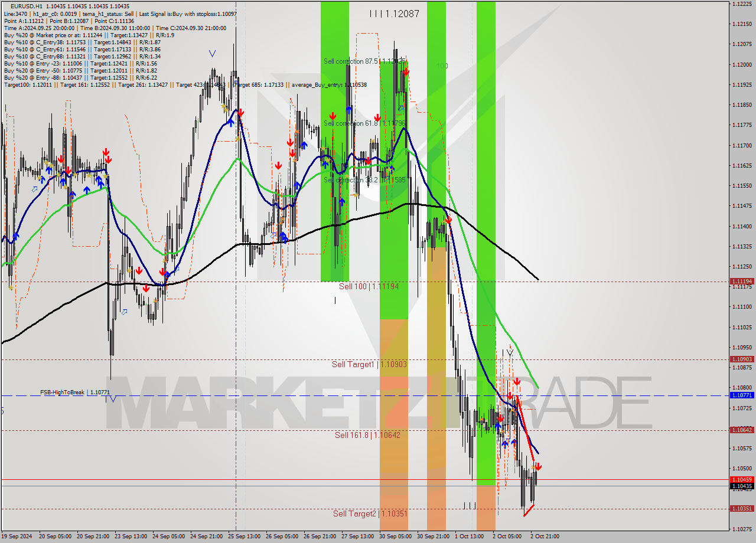Click the '23 Sep 13:00' time axis label
The height and width of the screenshot is (543, 756).
tap(131, 537)
